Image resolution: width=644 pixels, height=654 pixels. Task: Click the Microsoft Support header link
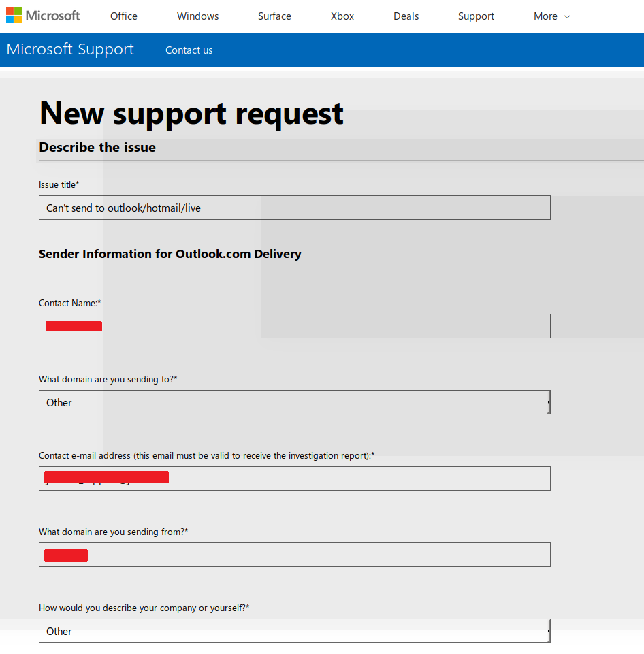(70, 49)
